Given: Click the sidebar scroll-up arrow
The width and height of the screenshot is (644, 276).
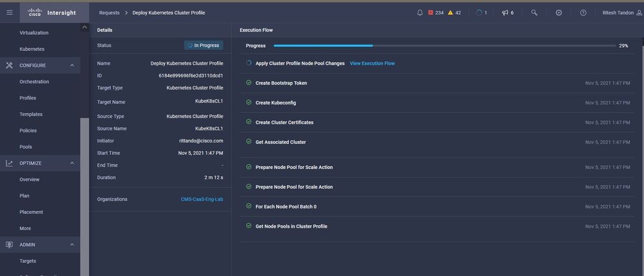Looking at the screenshot, I should (84, 28).
